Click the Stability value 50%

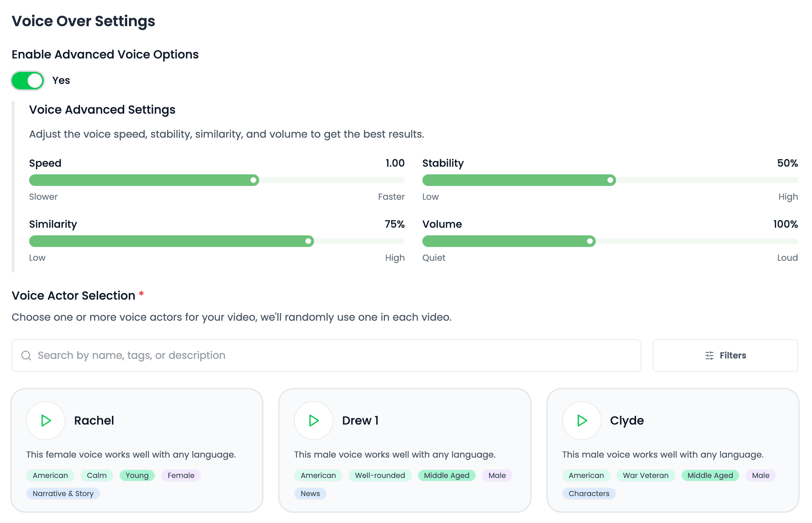point(787,163)
